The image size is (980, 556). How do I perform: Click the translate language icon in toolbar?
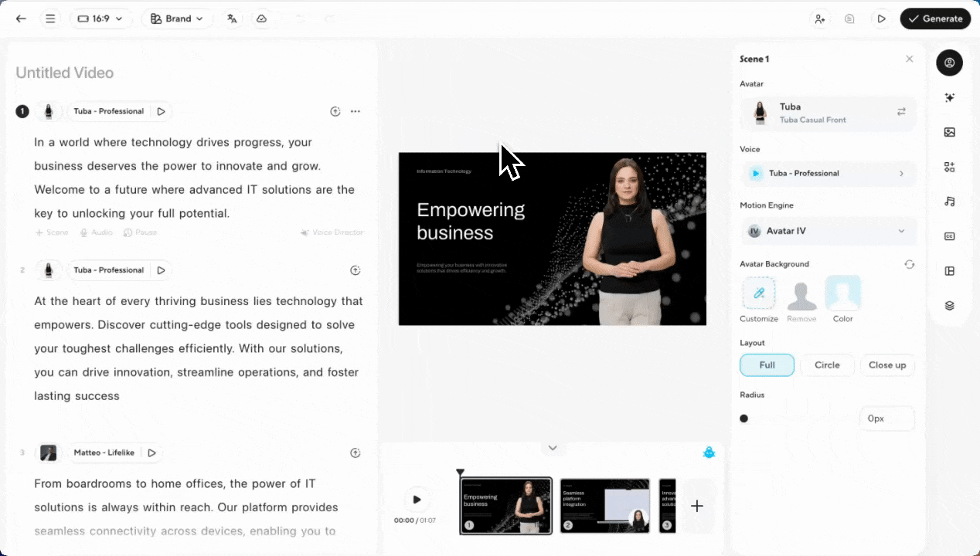coord(232,19)
